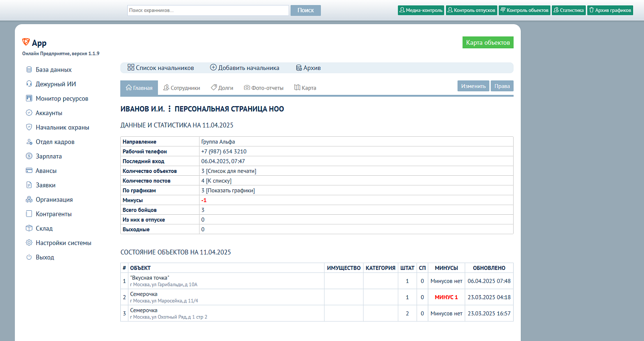Switch to the Сотрудники tab

(x=182, y=88)
